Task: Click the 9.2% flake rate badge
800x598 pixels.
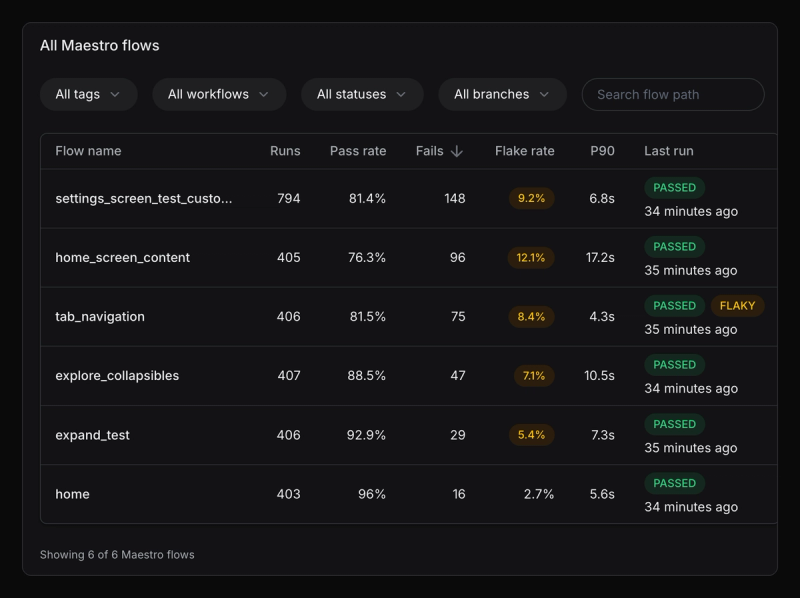Action: tap(532, 198)
